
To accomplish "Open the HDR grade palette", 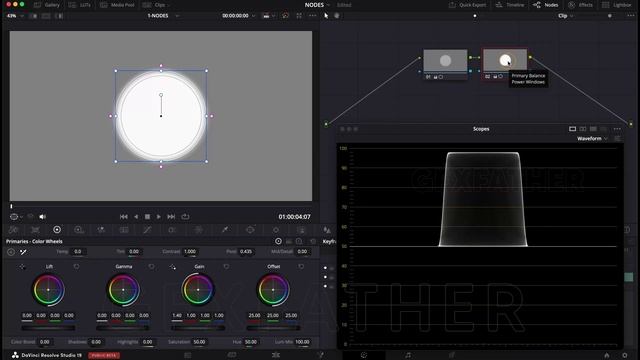I will tap(79, 230).
